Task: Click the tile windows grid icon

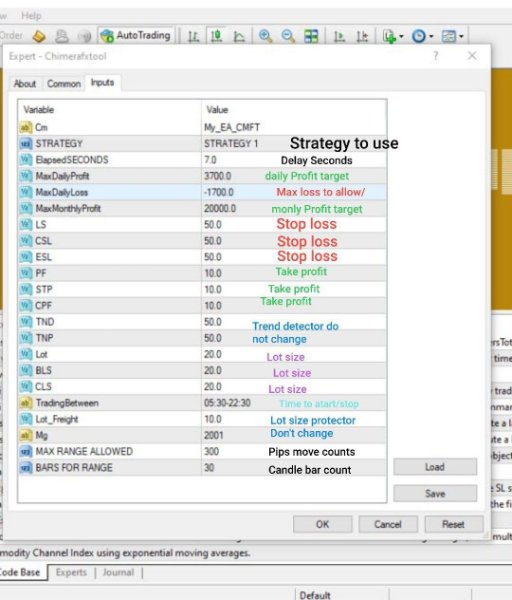Action: tap(311, 36)
